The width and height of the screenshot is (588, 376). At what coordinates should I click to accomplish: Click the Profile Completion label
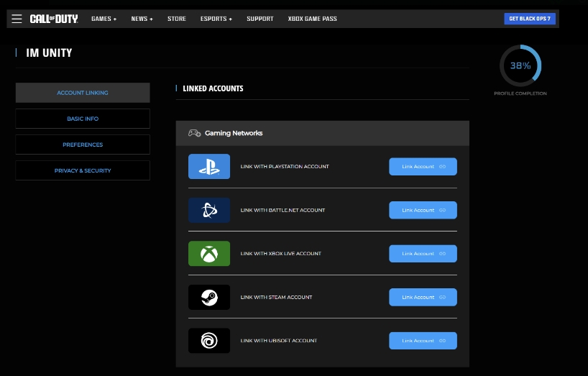(x=520, y=93)
